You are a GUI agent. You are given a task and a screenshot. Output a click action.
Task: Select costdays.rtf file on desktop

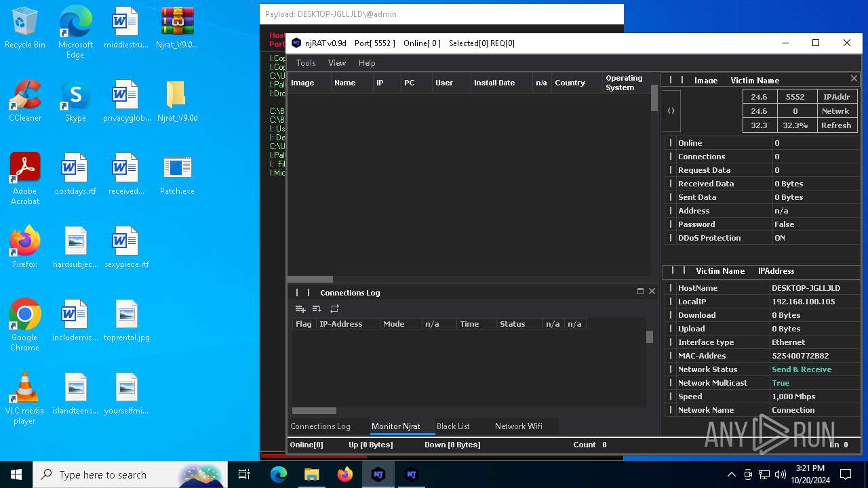tap(75, 175)
